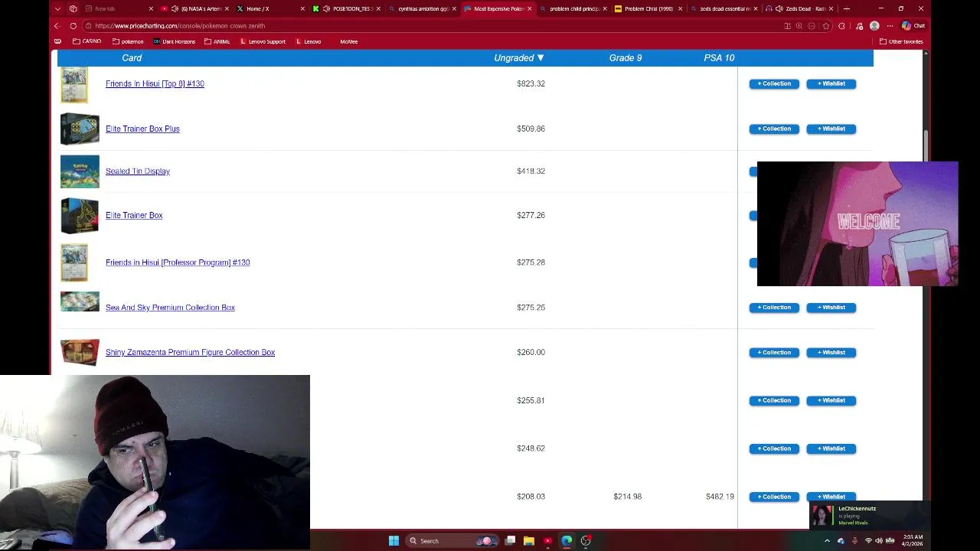
Task: Open the volume speaker tray icon
Action: tap(879, 541)
